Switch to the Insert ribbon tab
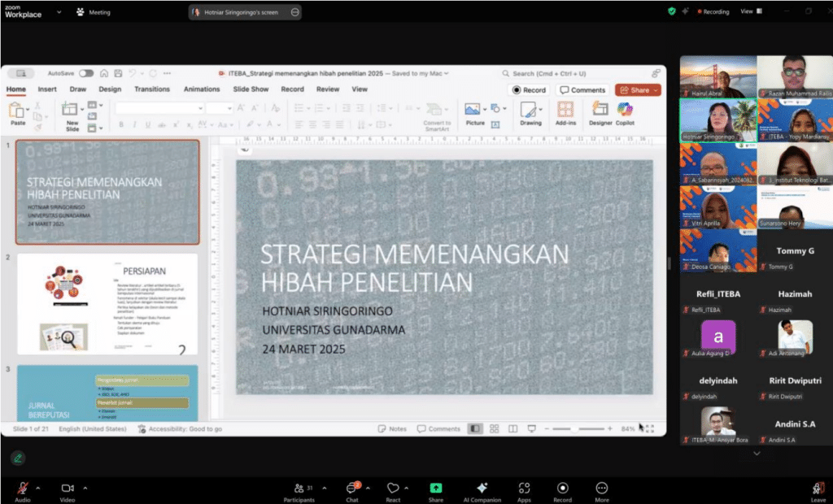Viewport: 833px width, 504px height. 47,89
